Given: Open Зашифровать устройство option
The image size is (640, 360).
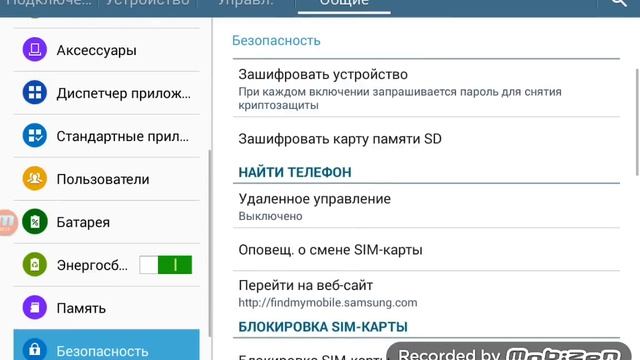Looking at the screenshot, I should 426,88.
